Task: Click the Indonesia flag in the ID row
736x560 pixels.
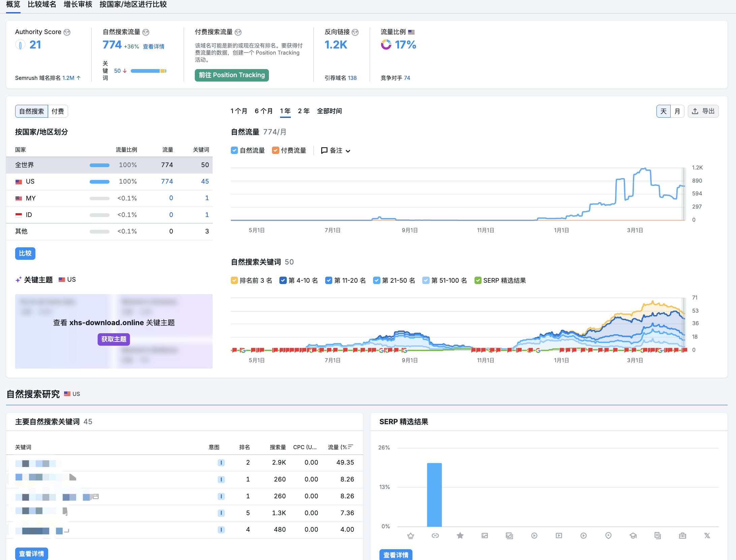Action: click(x=19, y=215)
